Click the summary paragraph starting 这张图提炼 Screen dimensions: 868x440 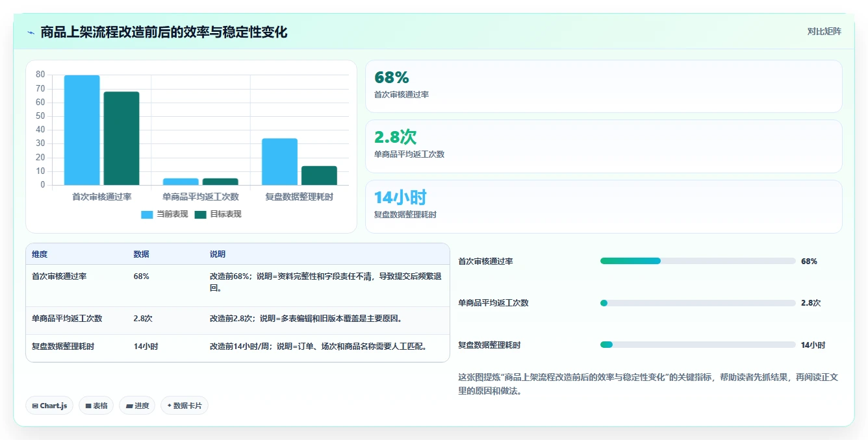(648, 384)
